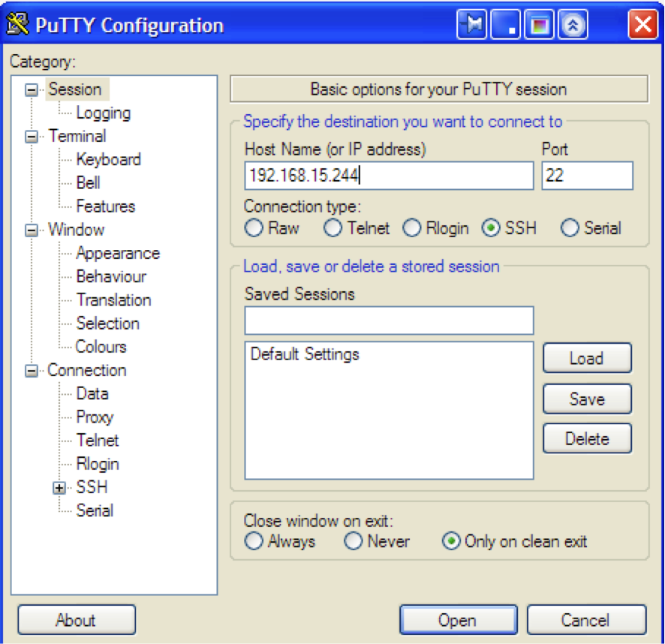665x644 pixels.
Task: Open Colours category
Action: pos(101,347)
